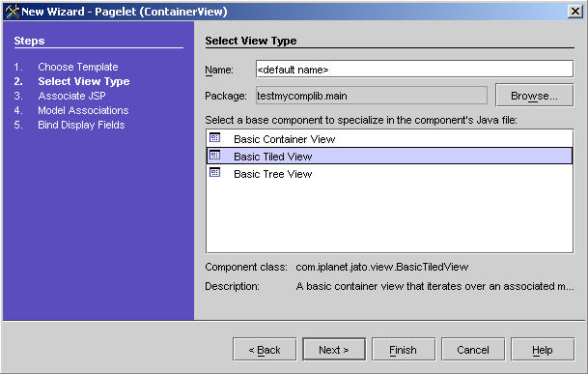588x374 pixels.
Task: Click the wizard tools icon in title bar
Action: [12, 12]
